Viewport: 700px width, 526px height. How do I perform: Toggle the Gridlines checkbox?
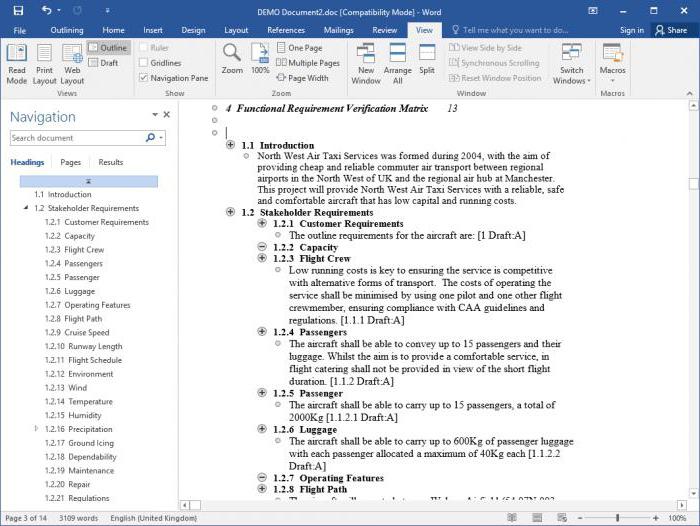[143, 63]
